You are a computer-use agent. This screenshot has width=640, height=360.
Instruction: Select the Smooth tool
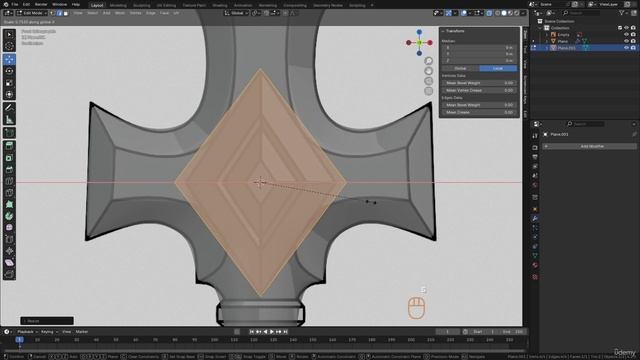coord(9,227)
